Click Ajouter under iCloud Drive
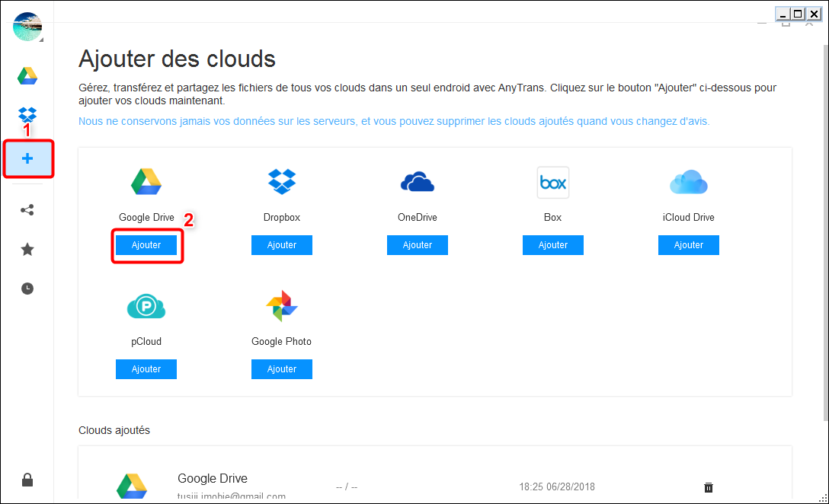 (689, 245)
